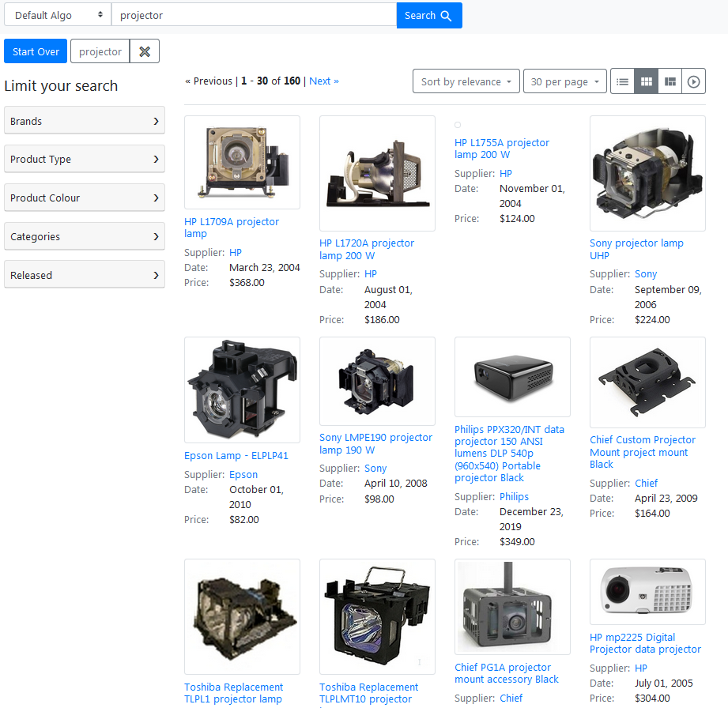Click Chief Custom Projector Mount thumbnail

pyautogui.click(x=647, y=382)
